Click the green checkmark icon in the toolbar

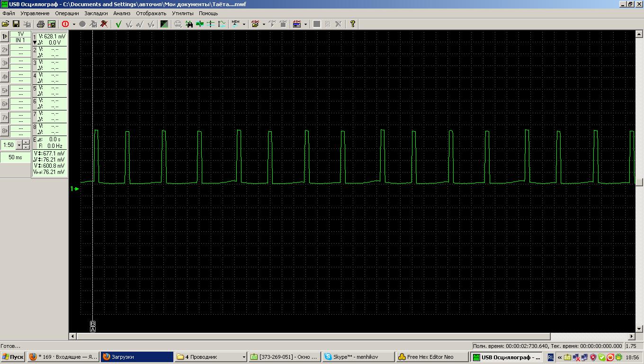[118, 24]
